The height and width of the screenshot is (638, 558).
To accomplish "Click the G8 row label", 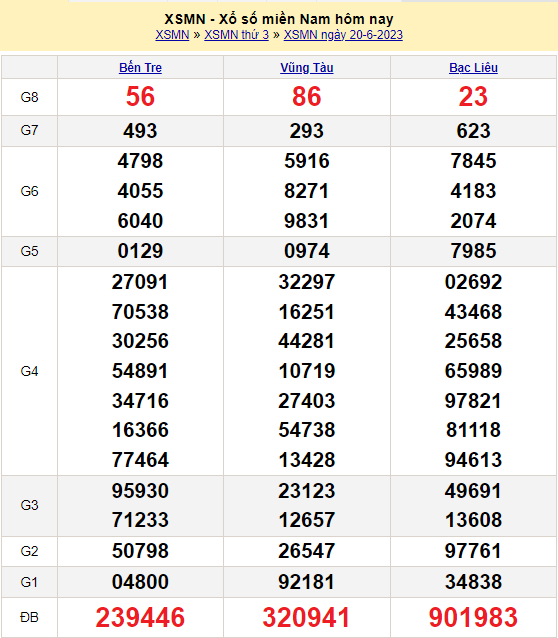I will (x=29, y=97).
